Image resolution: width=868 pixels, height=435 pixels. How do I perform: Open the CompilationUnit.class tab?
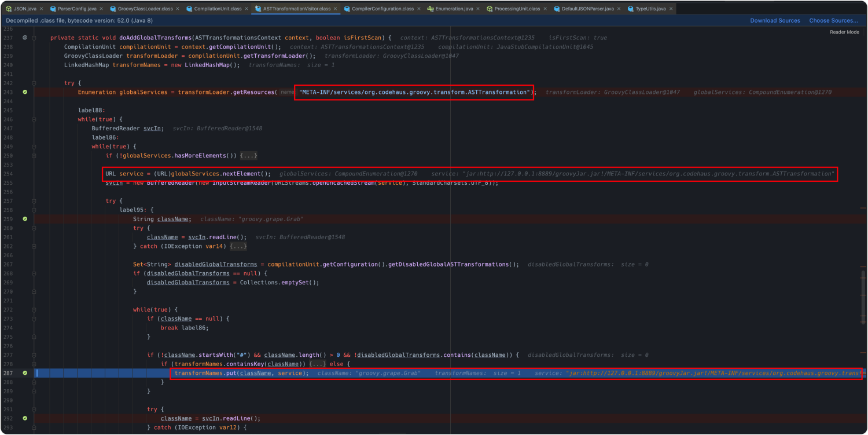tap(219, 9)
